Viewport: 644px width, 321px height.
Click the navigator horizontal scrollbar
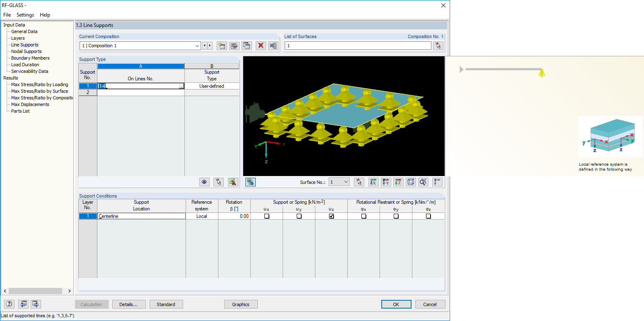[x=35, y=291]
